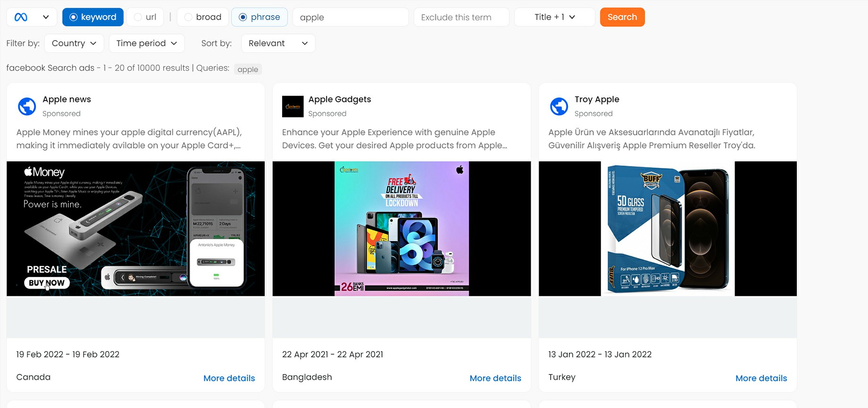Screen dimensions: 868x408
Task: Click More details for the Turkey ad
Action: tap(761, 378)
